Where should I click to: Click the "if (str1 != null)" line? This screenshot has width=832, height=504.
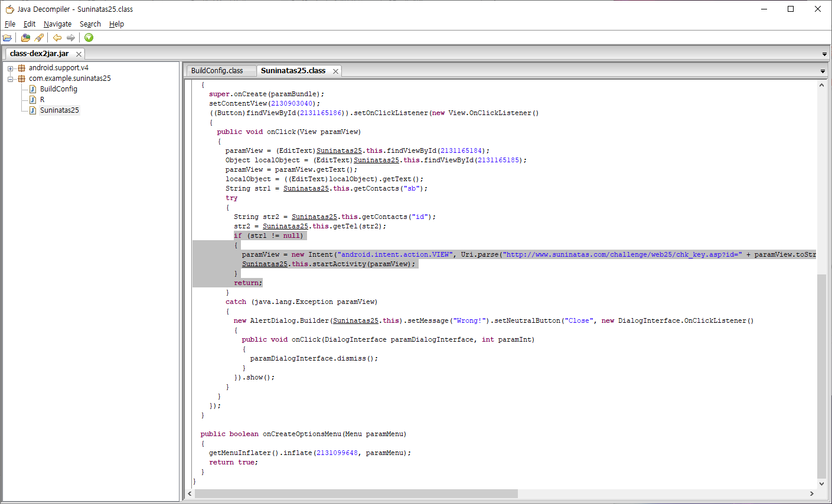click(268, 236)
